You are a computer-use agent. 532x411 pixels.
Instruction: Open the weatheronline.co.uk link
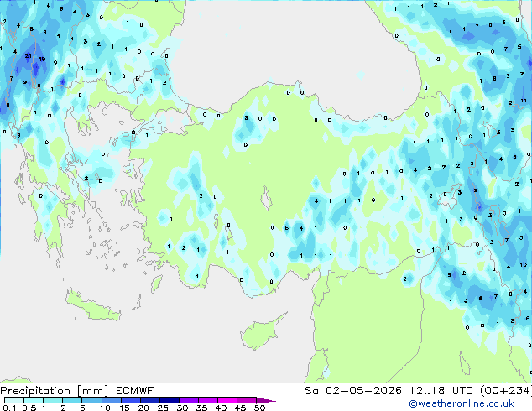tap(461, 403)
